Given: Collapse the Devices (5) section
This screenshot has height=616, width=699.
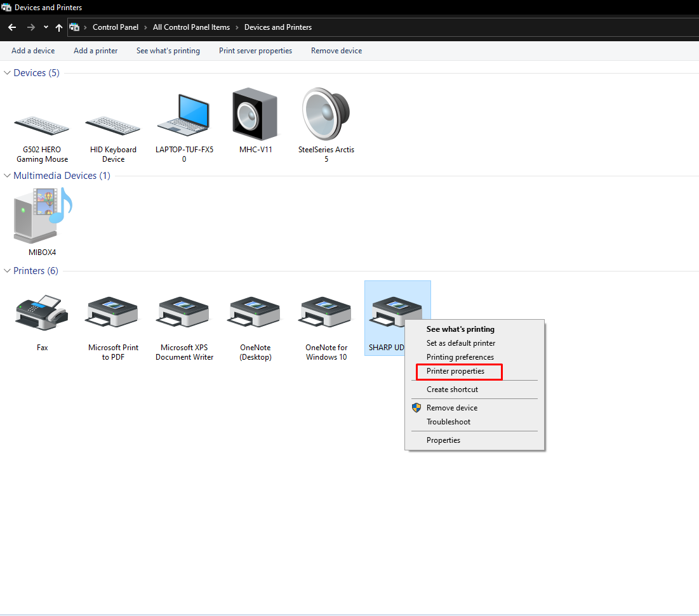Looking at the screenshot, I should [6, 72].
